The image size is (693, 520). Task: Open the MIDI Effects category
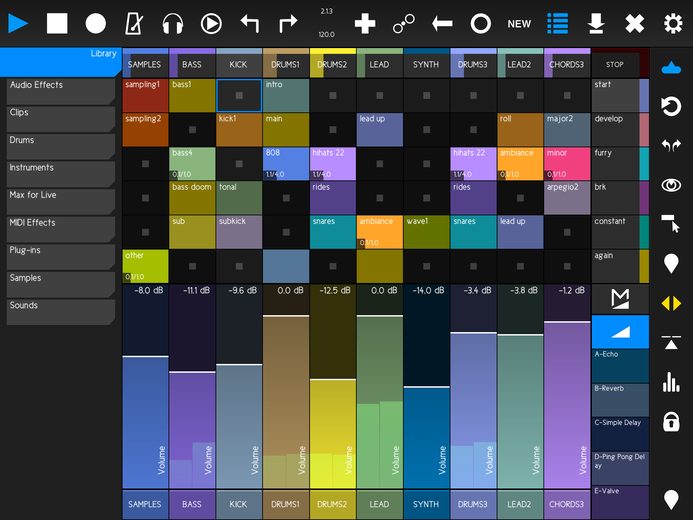click(x=61, y=229)
